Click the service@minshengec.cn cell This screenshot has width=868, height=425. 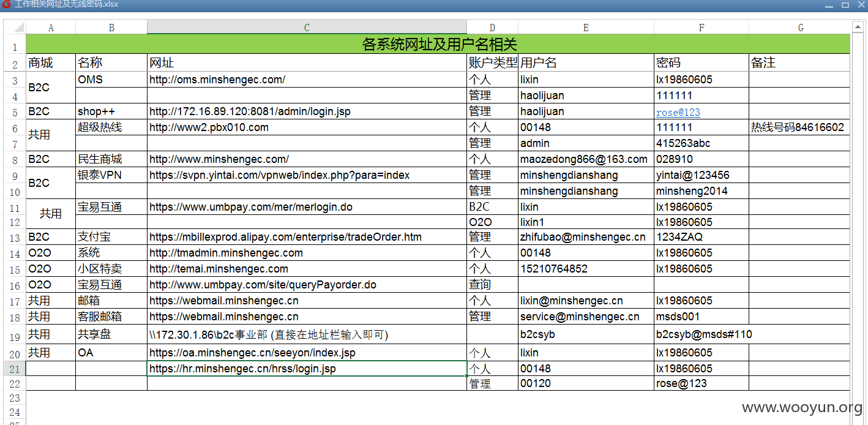[586, 317]
